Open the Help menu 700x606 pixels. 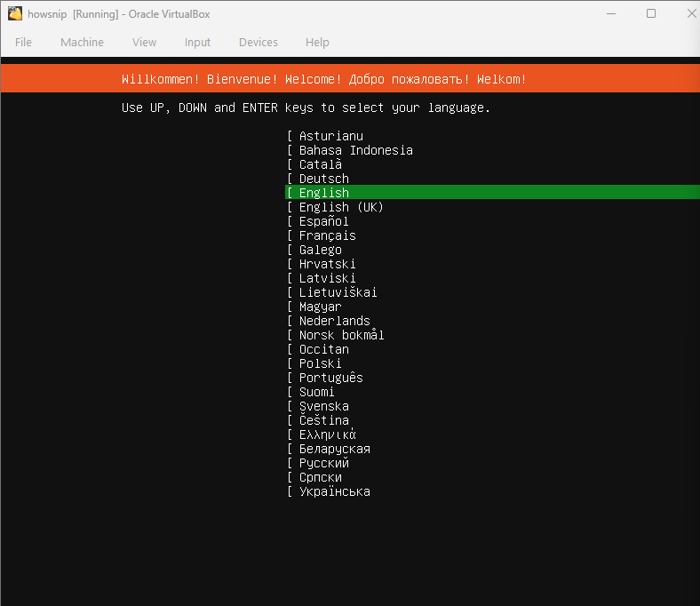coord(317,43)
